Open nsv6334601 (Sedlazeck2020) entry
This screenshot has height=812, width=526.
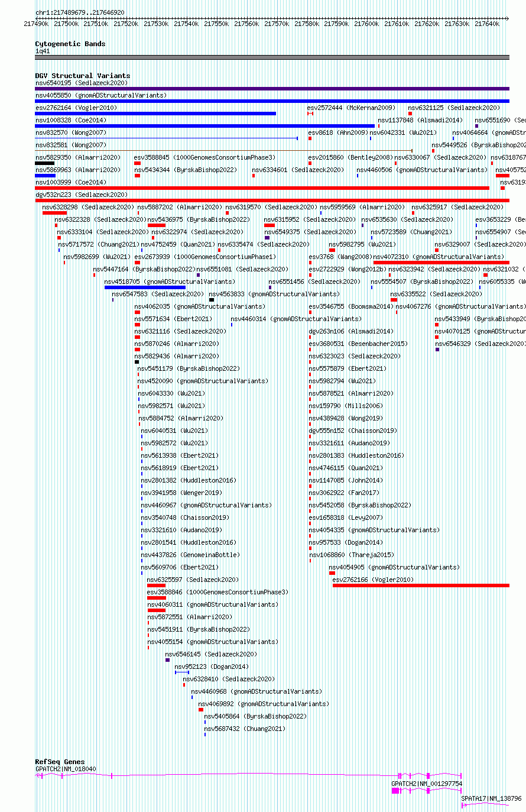pyautogui.click(x=298, y=170)
